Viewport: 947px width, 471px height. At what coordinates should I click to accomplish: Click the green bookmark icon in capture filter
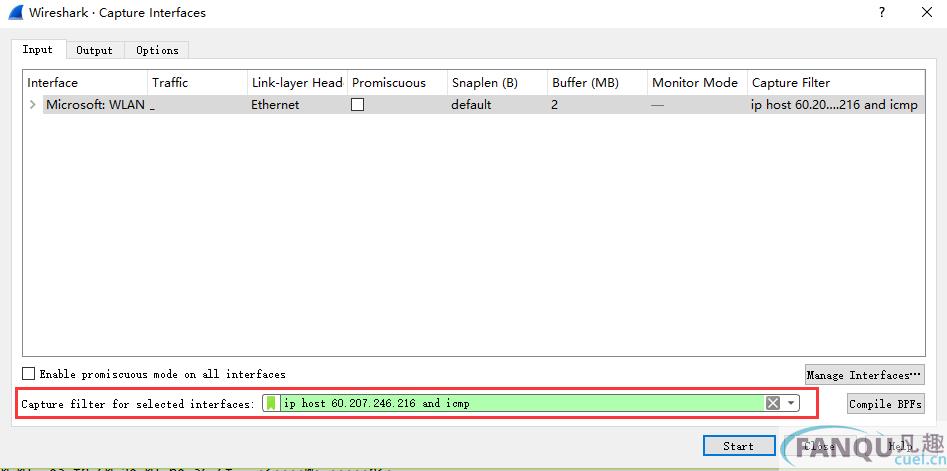(x=271, y=403)
